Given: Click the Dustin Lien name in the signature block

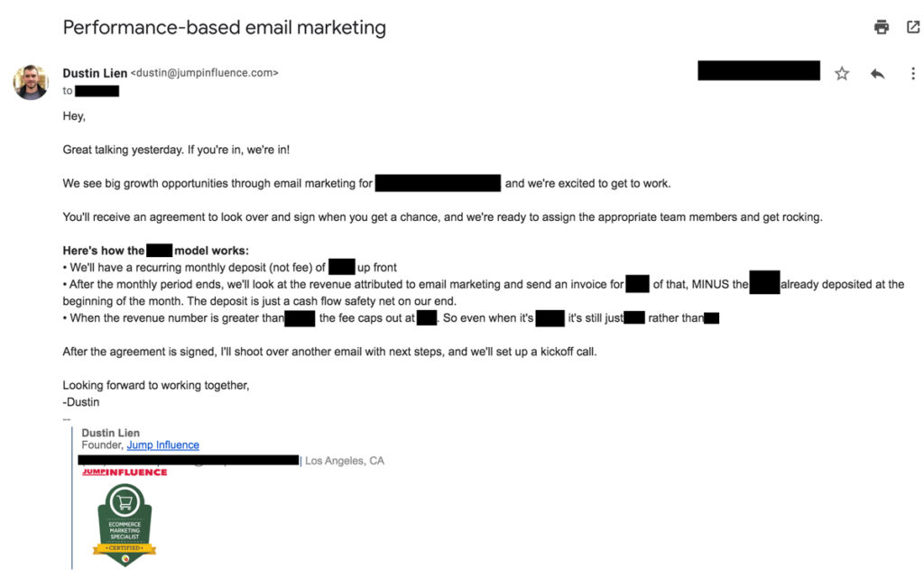Looking at the screenshot, I should pos(110,433).
